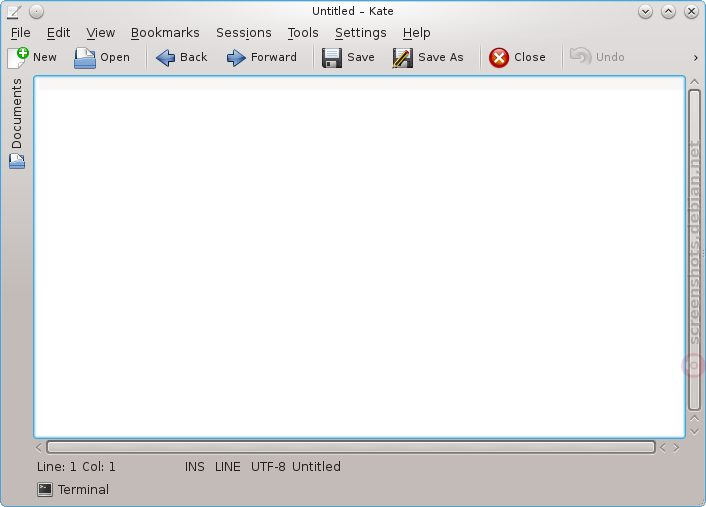Open the File menu
Screen dimensions: 706x507
[21, 33]
